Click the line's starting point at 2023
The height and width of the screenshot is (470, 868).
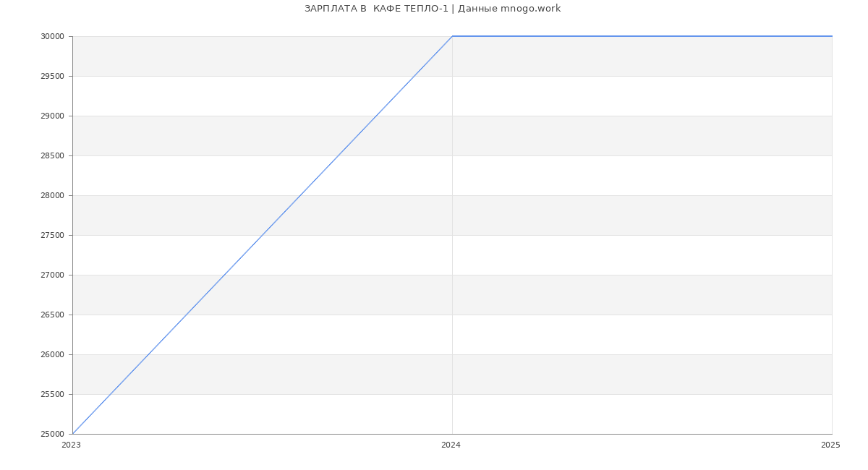[x=72, y=434]
